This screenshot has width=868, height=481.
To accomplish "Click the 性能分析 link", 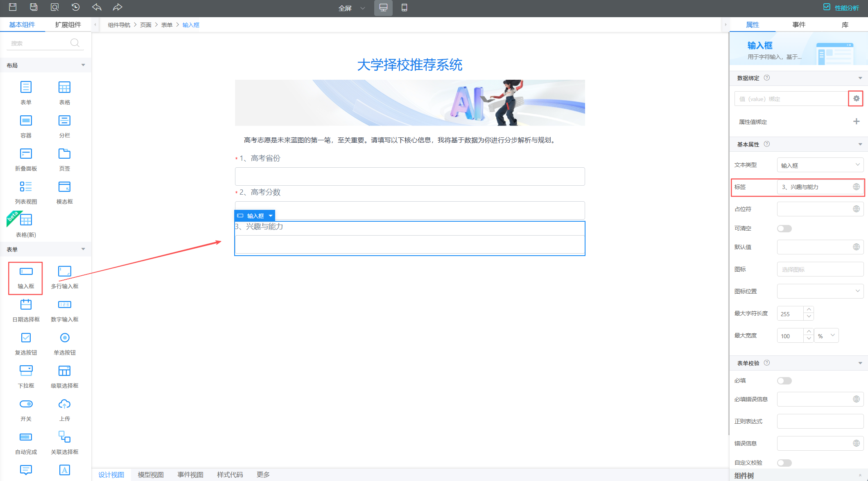I will point(846,8).
